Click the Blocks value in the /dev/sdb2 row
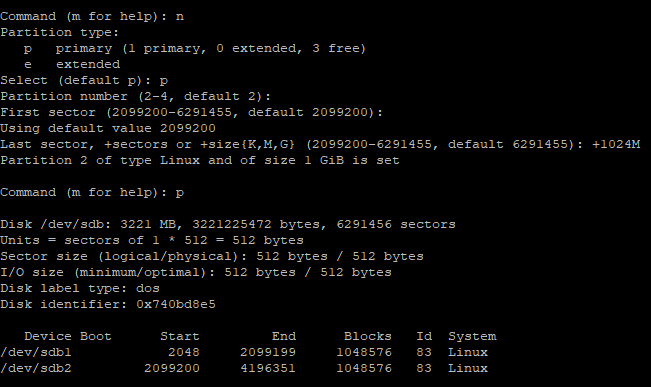Viewport: 651px width, 387px height. (x=364, y=368)
